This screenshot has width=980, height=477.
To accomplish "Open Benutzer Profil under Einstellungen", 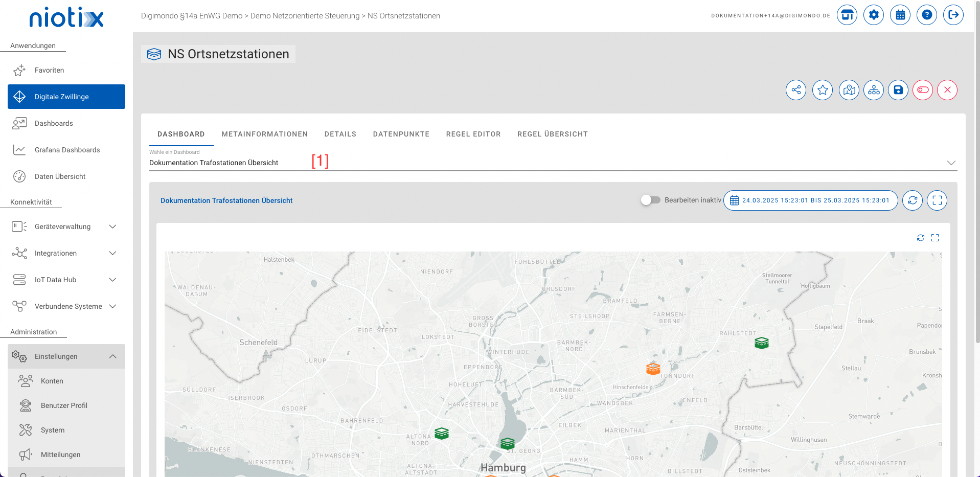I will pos(66,405).
